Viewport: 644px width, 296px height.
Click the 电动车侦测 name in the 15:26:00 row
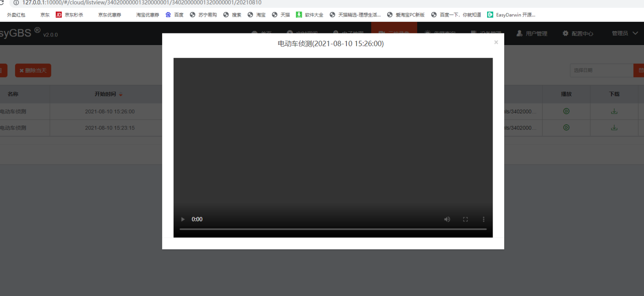(13, 111)
